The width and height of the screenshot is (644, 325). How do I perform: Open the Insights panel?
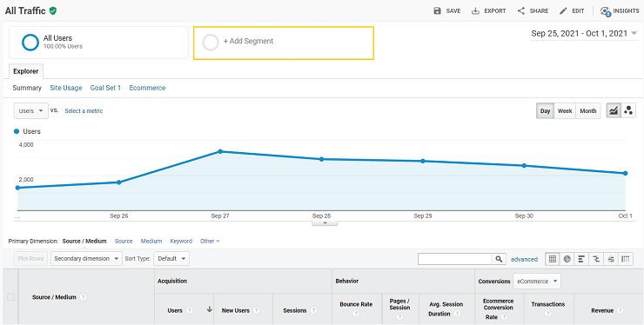pos(619,10)
